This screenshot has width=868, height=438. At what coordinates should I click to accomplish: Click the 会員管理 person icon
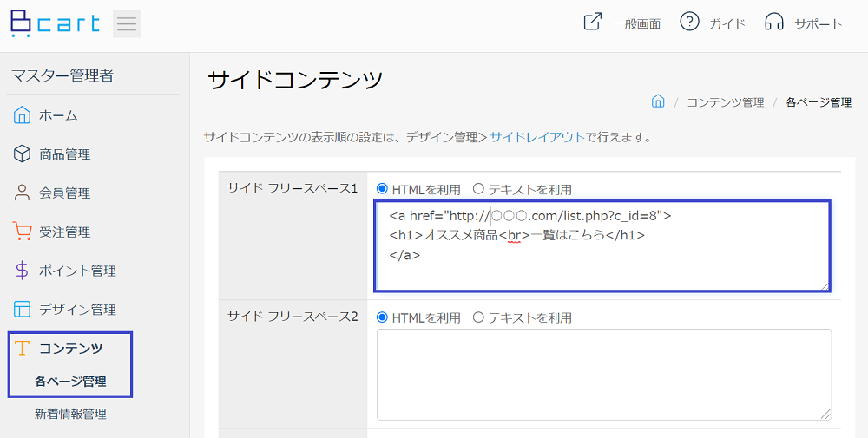click(x=22, y=193)
